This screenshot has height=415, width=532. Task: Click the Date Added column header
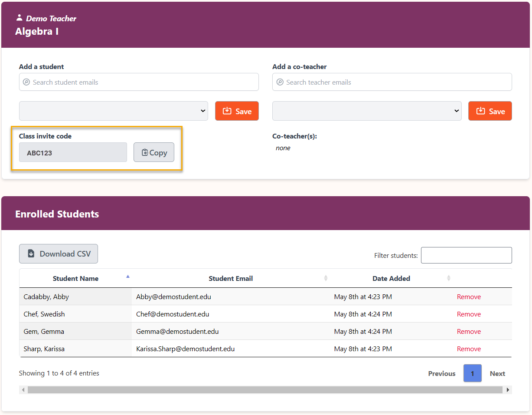(x=391, y=278)
